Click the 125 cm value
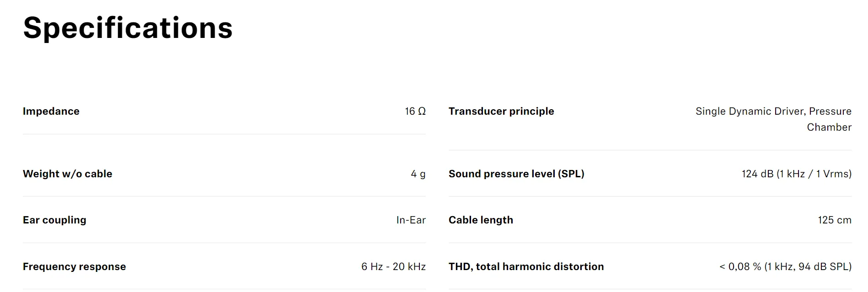The image size is (868, 292). coord(835,220)
